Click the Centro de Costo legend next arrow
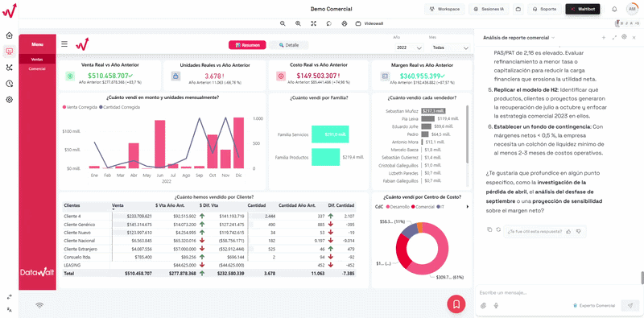 468,207
